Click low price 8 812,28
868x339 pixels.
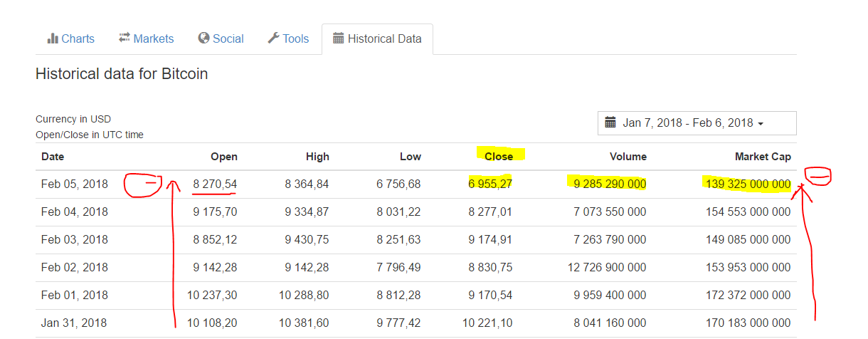coord(398,295)
